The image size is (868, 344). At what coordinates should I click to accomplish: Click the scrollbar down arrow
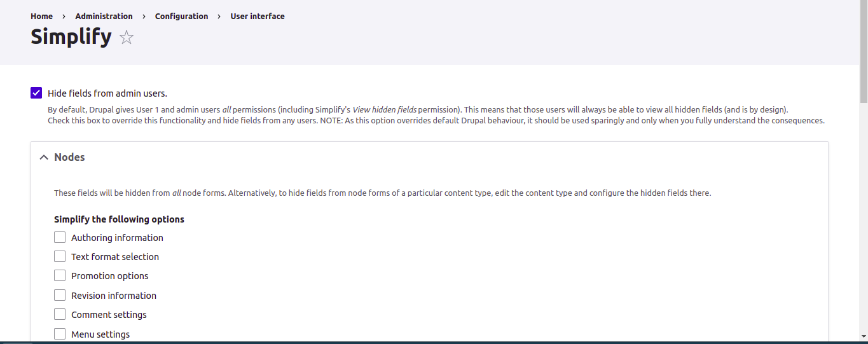click(x=864, y=337)
